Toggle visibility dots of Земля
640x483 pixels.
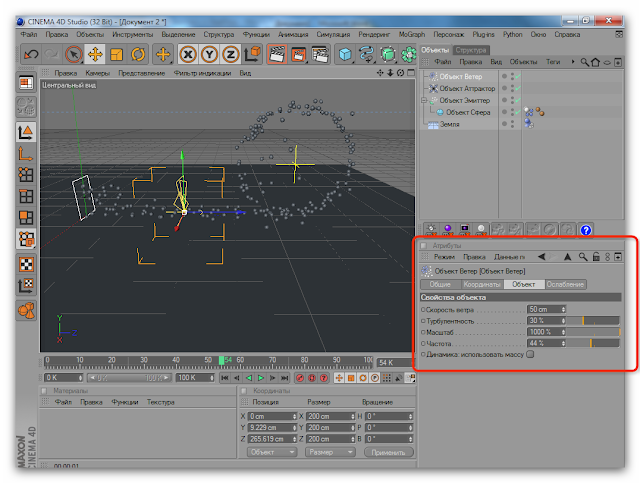512,124
